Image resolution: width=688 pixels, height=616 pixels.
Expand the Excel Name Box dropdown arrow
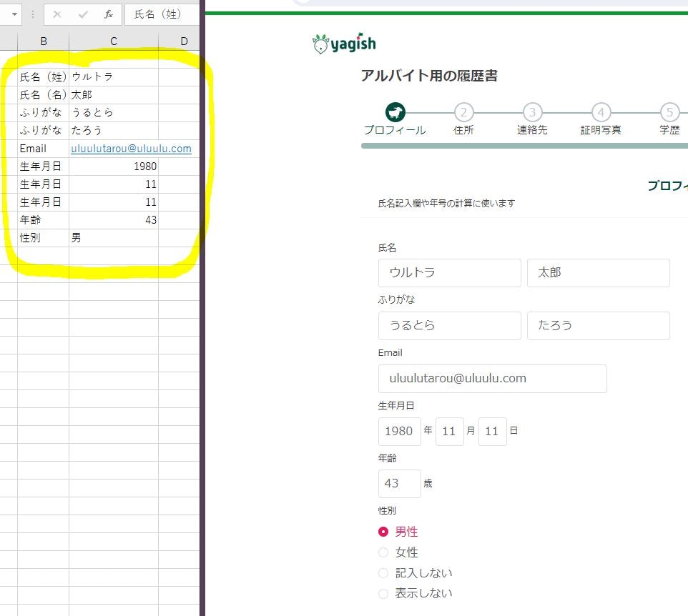pos(14,14)
